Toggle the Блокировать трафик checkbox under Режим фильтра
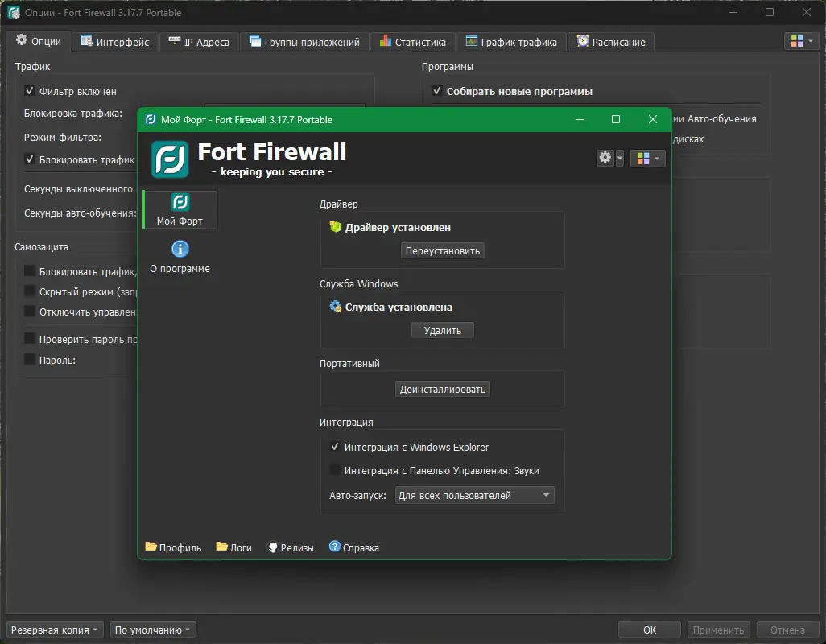This screenshot has height=644, width=826. [x=30, y=159]
